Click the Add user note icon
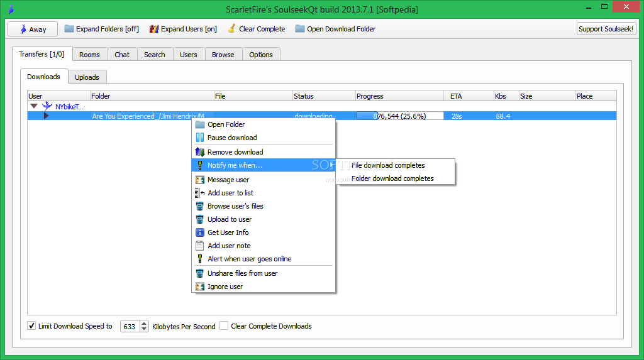 200,246
